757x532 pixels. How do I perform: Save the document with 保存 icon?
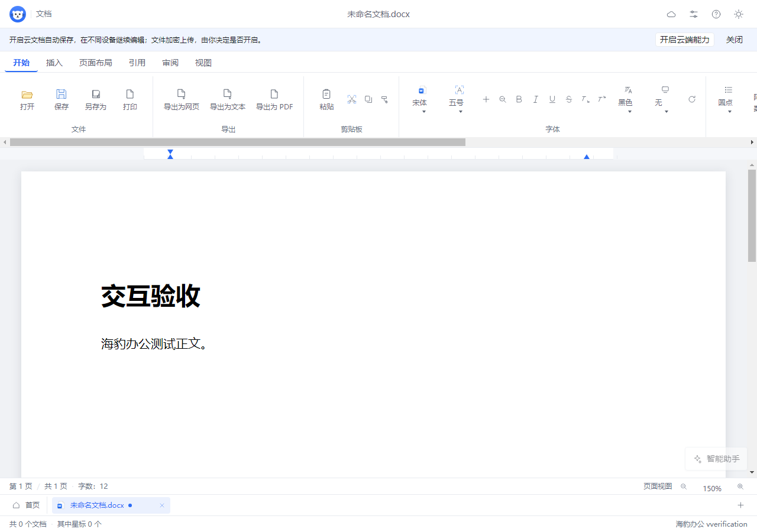(62, 99)
